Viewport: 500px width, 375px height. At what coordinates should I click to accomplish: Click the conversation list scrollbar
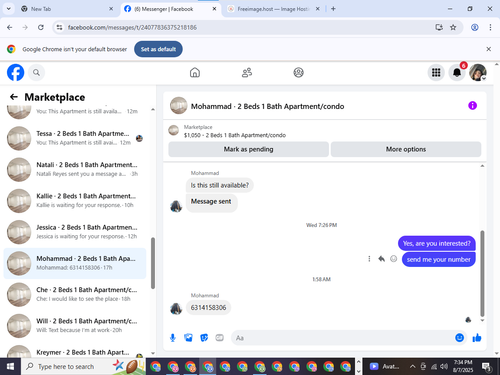tap(153, 263)
